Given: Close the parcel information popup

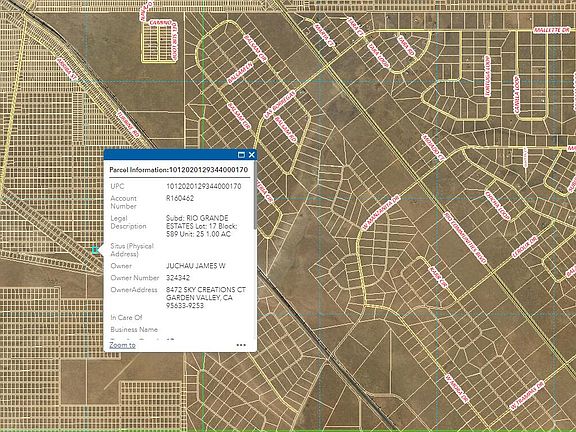Looking at the screenshot, I should (252, 155).
